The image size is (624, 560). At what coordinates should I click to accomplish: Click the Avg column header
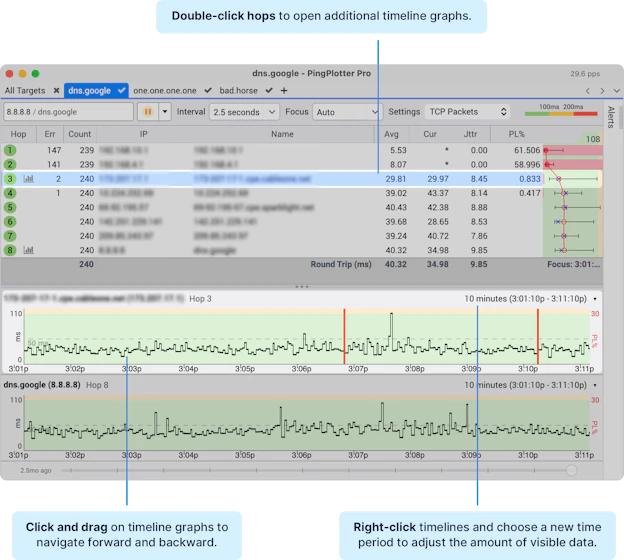click(391, 134)
